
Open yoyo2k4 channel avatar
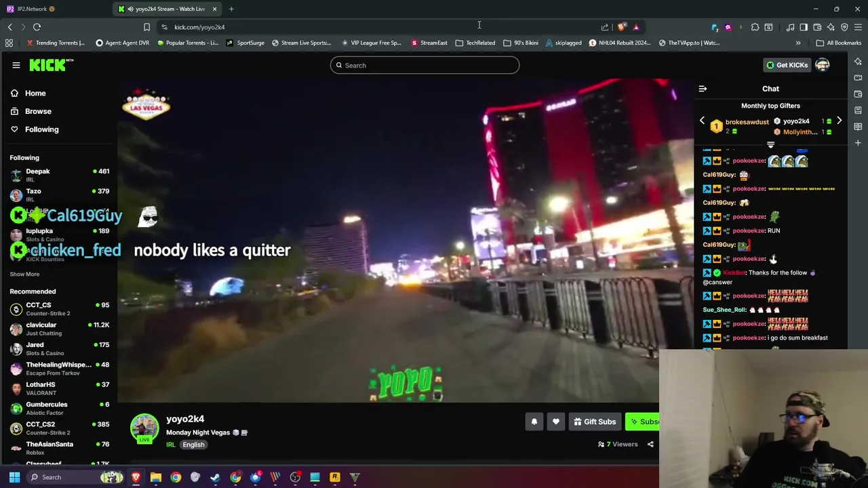click(x=144, y=428)
